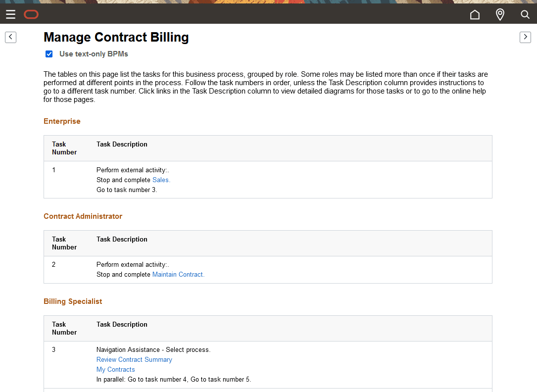This screenshot has height=392, width=537.
Task: Click the Billing Specialist heading
Action: [73, 301]
